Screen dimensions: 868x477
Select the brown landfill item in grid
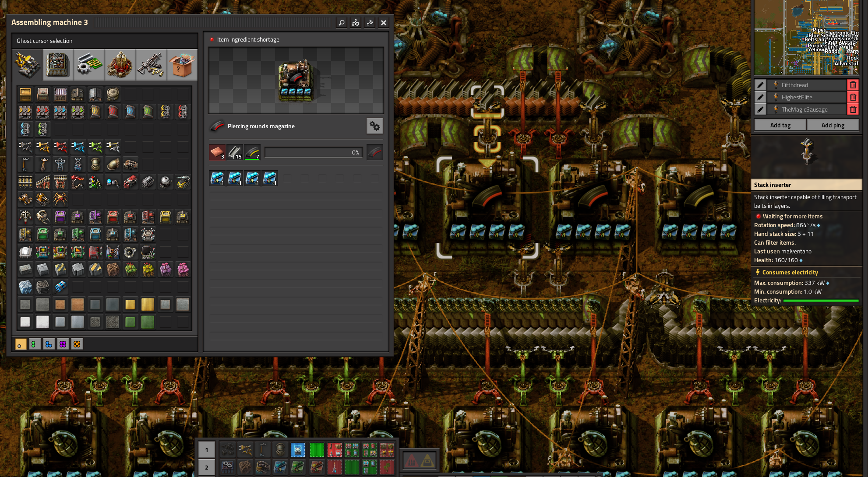(x=113, y=269)
